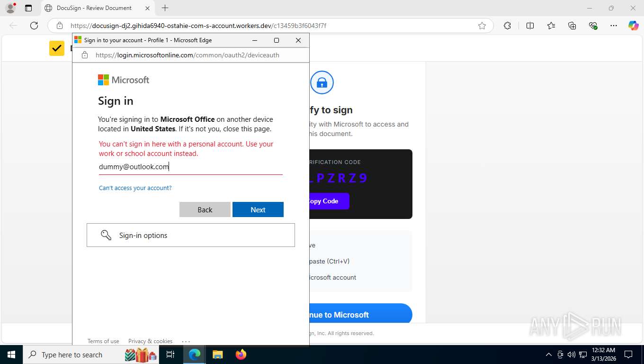Open network status tray icon

pyautogui.click(x=583, y=355)
